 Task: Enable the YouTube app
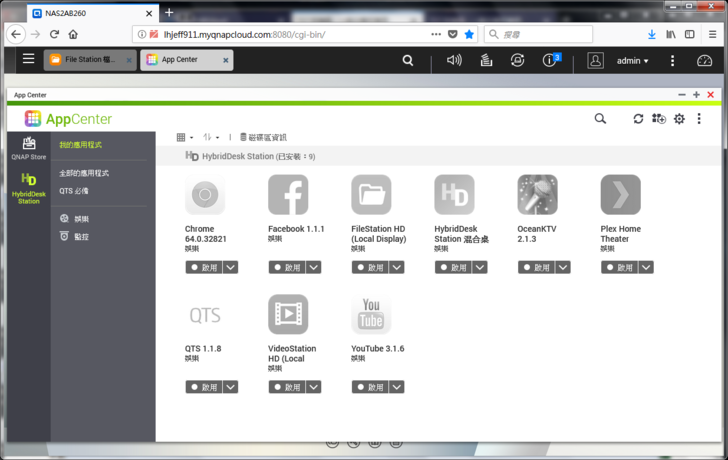click(370, 387)
